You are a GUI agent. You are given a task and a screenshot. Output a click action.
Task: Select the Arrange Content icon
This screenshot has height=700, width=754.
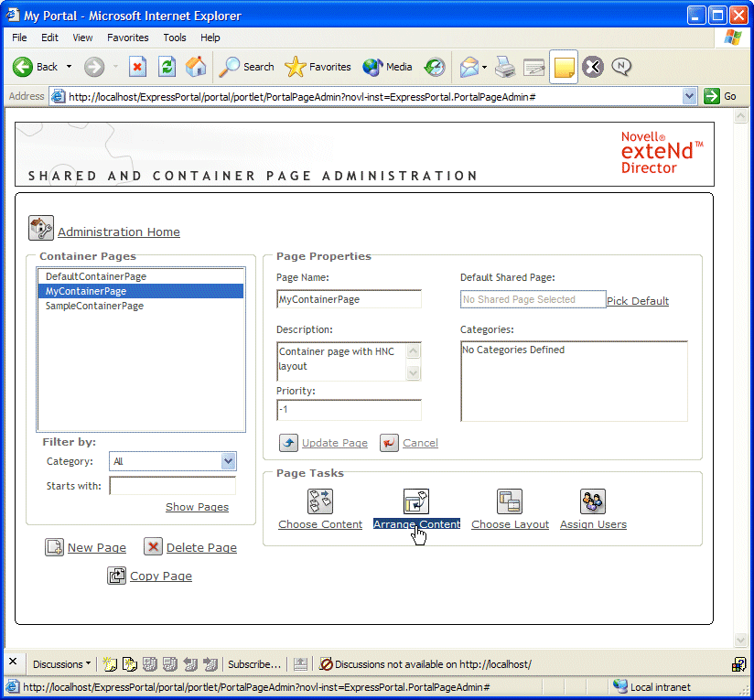tap(416, 501)
